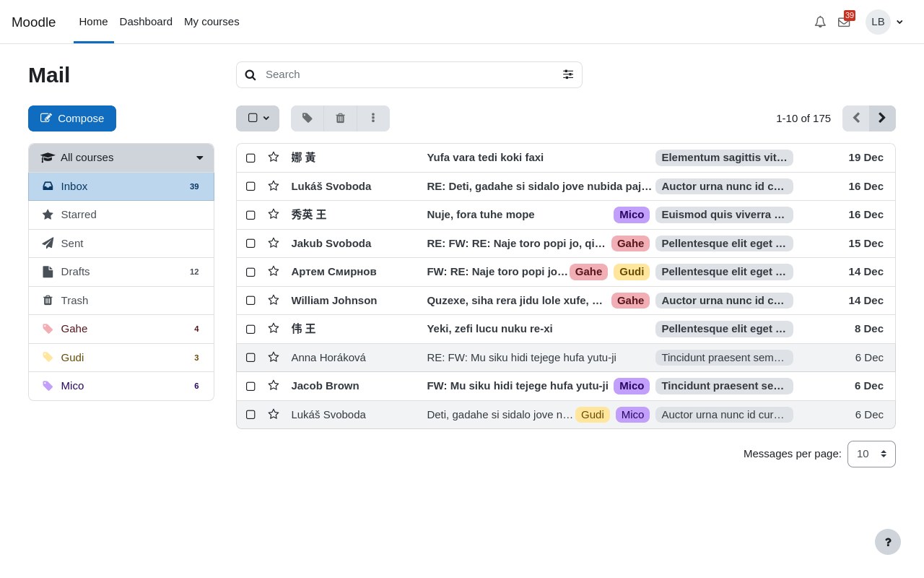Open the Trash folder

coord(121,301)
